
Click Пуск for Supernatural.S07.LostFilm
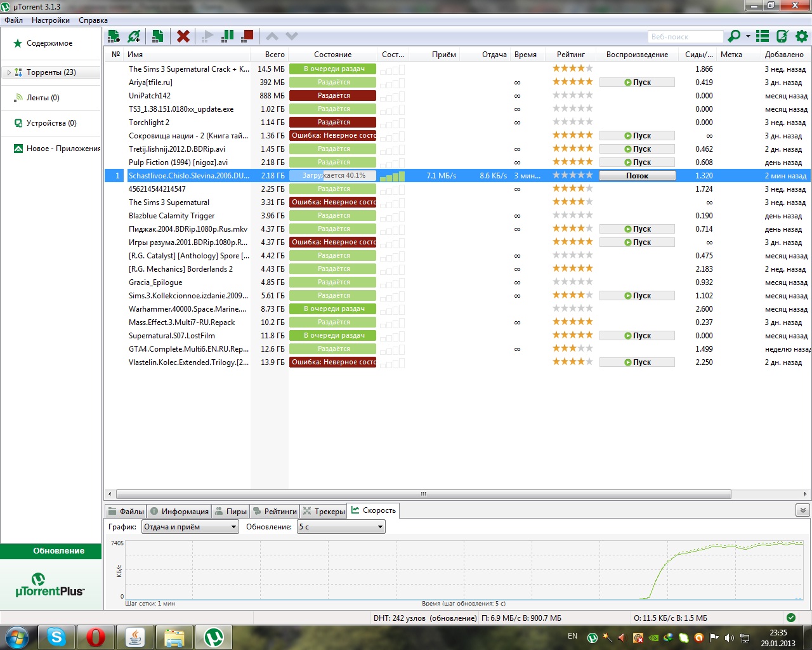(x=637, y=336)
